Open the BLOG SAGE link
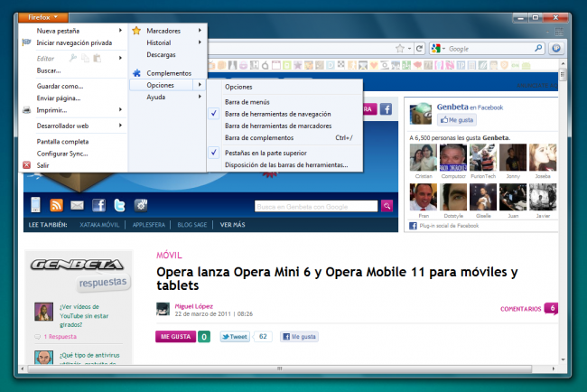The width and height of the screenshot is (587, 392). tap(192, 225)
